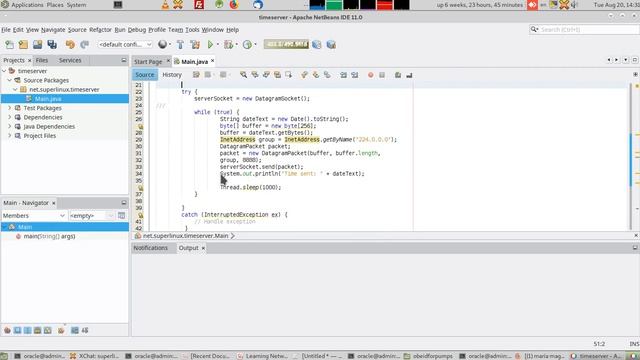This screenshot has height=360, width=640.
Task: Open the Tools menu
Action: pos(192,30)
